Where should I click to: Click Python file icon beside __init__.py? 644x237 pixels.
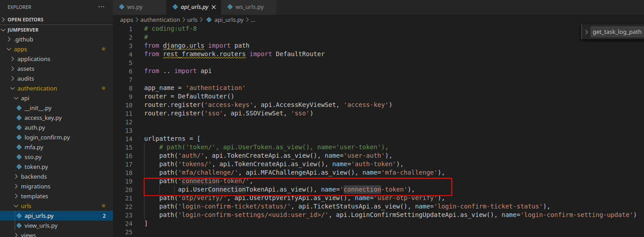[x=19, y=108]
